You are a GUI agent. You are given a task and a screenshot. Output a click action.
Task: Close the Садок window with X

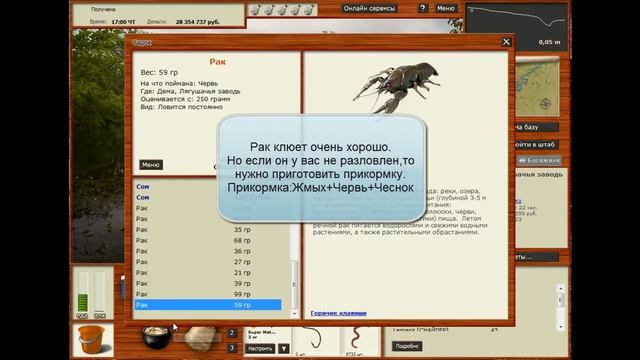coord(506,42)
